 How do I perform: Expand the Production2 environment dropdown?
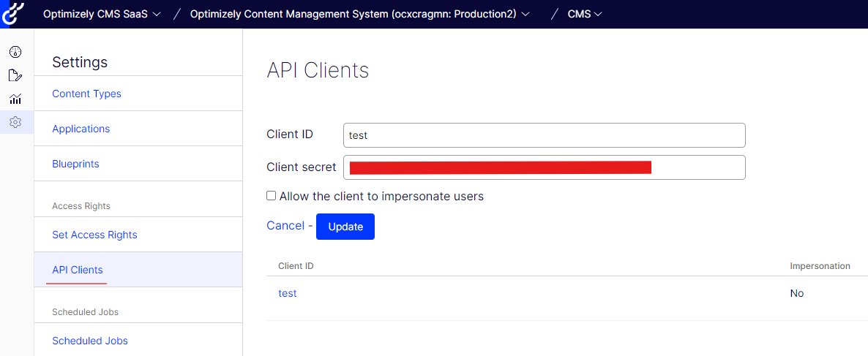360,15
